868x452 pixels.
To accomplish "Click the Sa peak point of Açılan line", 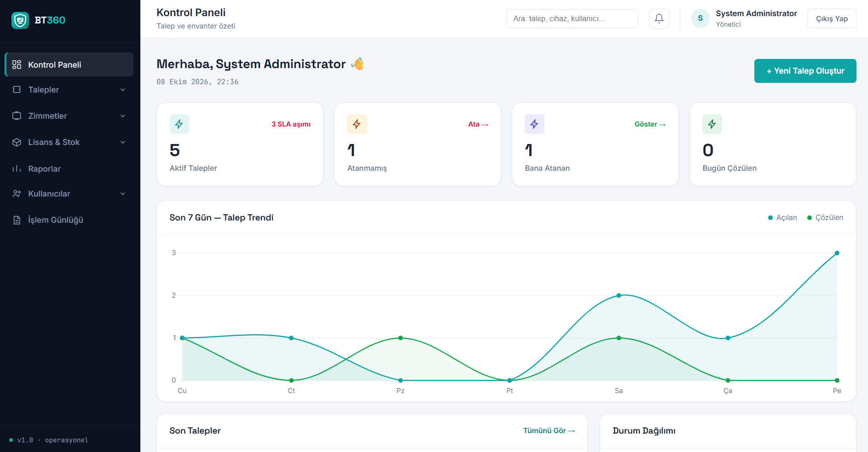I will click(x=619, y=296).
